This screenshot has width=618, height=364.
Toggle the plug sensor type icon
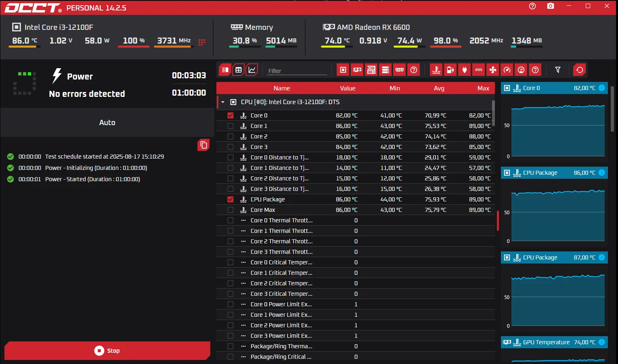[x=465, y=70]
